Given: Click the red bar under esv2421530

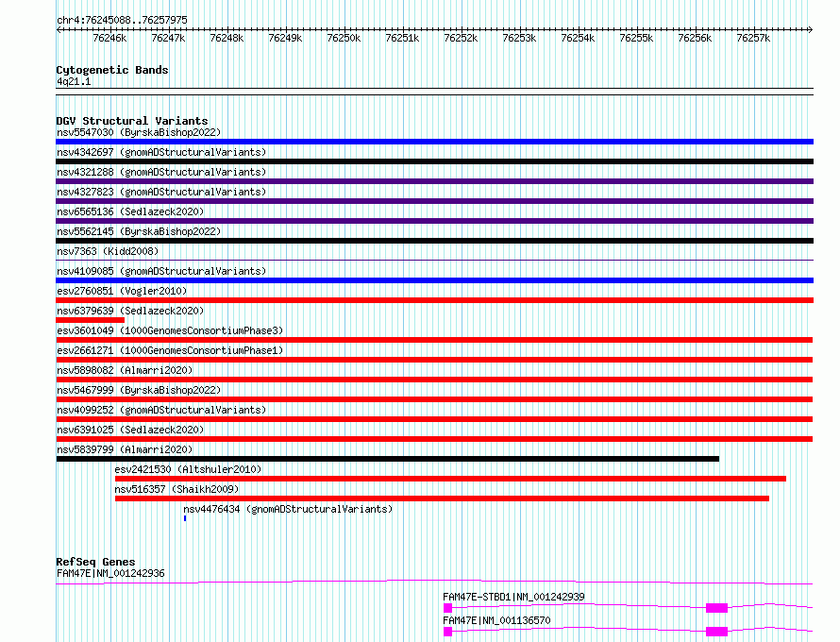Looking at the screenshot, I should 450,479.
